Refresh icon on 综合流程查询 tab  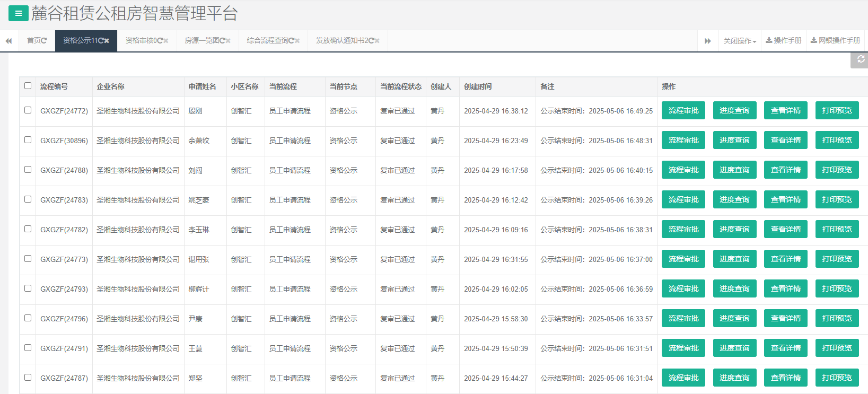coord(291,41)
